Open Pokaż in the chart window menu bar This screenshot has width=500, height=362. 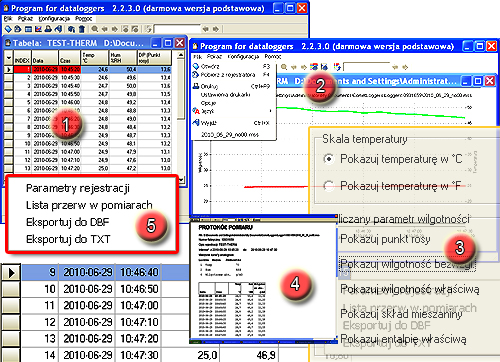214,56
